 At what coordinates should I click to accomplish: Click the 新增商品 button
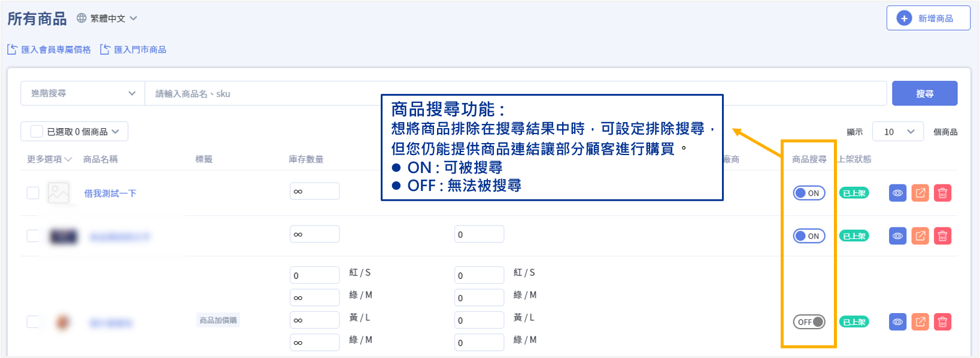tap(928, 19)
